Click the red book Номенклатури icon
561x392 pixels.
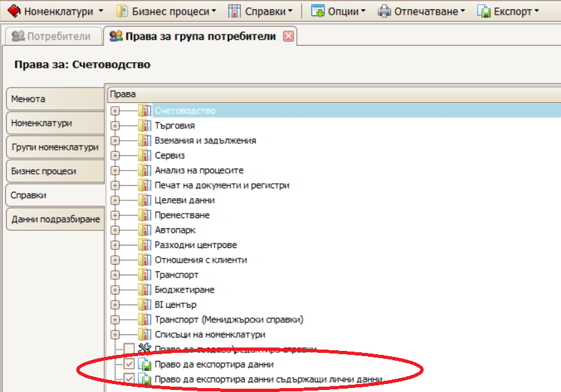point(13,11)
